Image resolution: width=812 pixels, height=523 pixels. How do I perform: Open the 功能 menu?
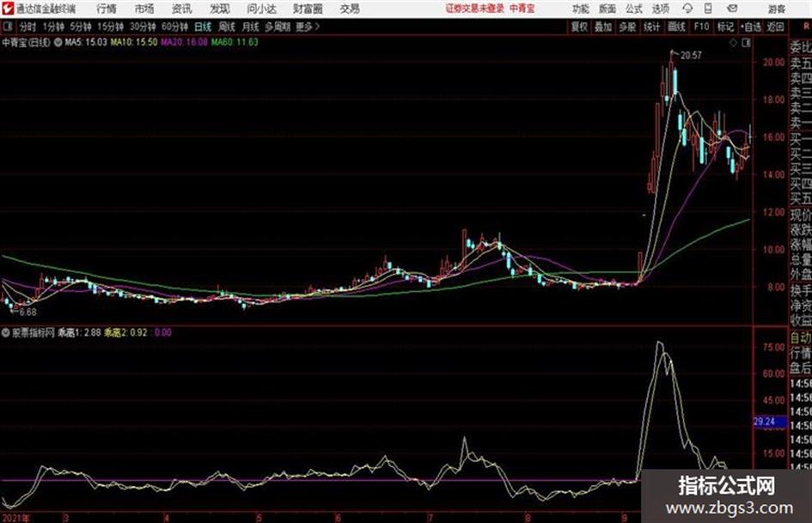(581, 9)
